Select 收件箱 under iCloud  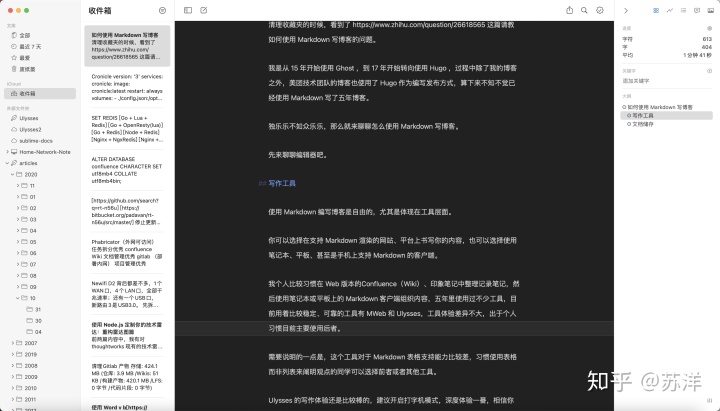pyautogui.click(x=40, y=93)
